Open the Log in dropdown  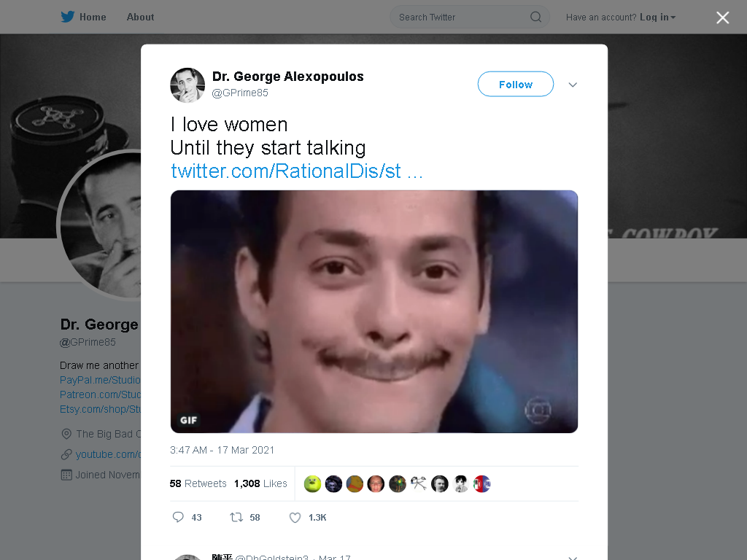[657, 17]
